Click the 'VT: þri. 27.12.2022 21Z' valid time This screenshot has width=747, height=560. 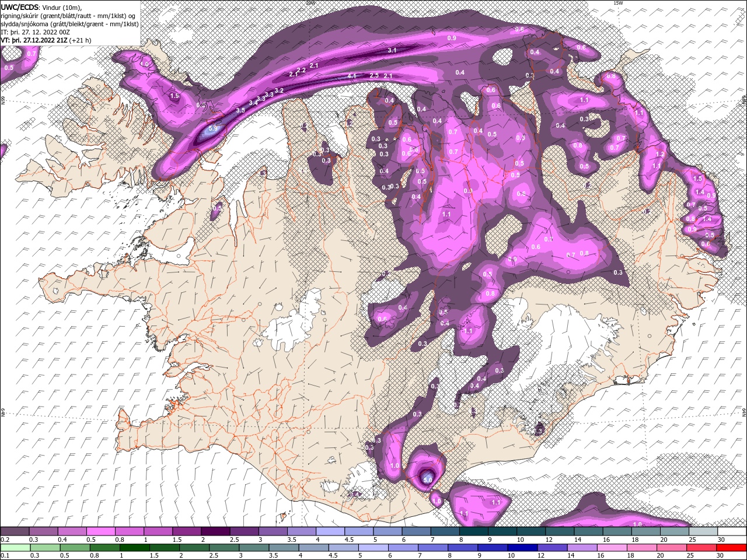[x=34, y=40]
